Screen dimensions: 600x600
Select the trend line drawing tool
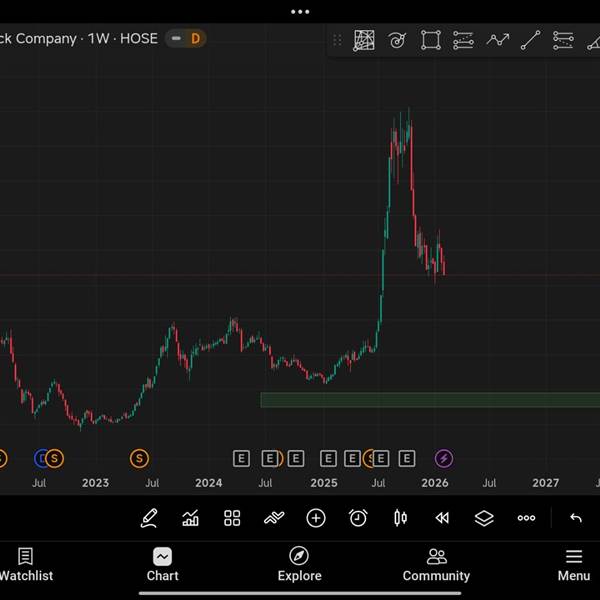point(531,40)
